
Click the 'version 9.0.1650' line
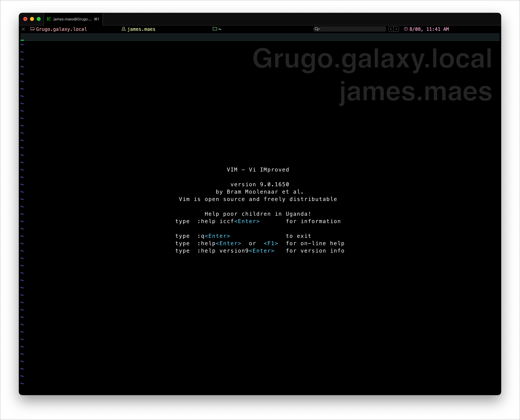[x=260, y=184]
